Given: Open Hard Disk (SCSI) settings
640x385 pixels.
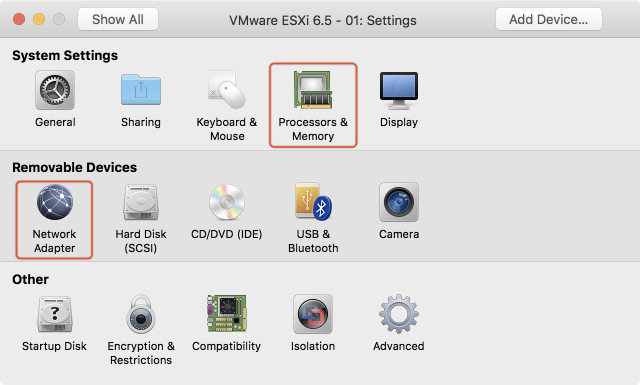Looking at the screenshot, I should pyautogui.click(x=141, y=202).
